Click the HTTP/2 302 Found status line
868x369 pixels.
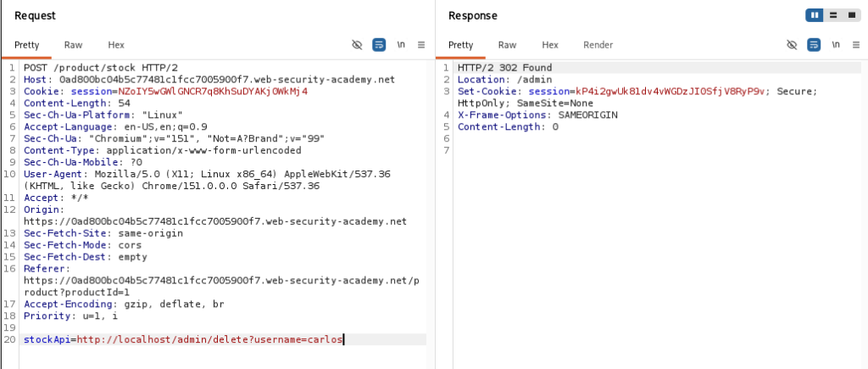click(x=505, y=68)
